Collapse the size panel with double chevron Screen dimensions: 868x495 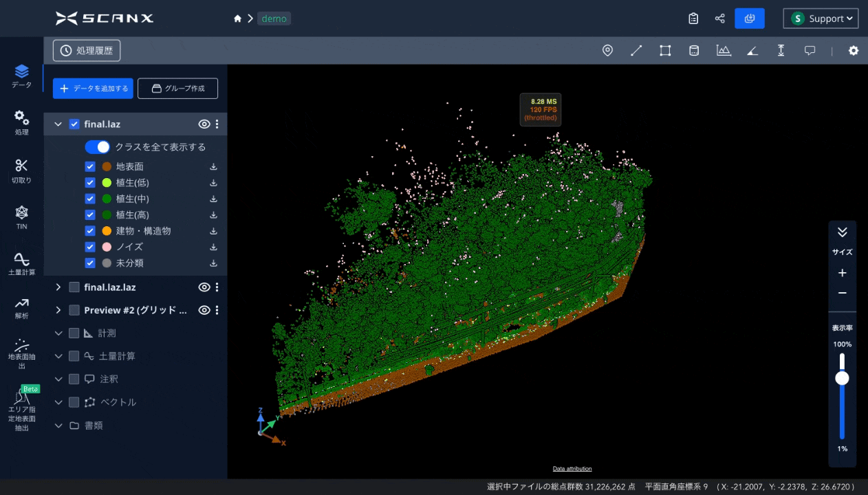(842, 232)
